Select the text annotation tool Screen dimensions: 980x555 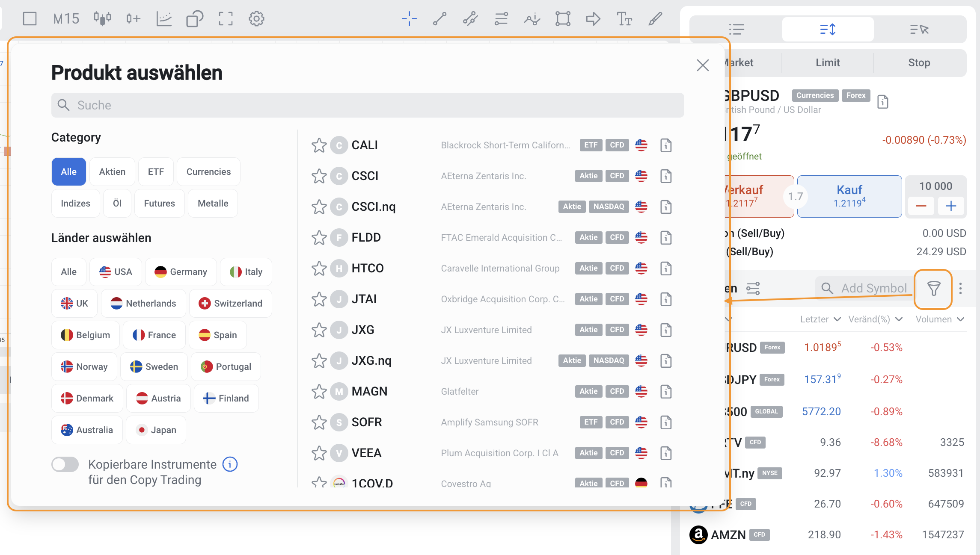coord(624,19)
